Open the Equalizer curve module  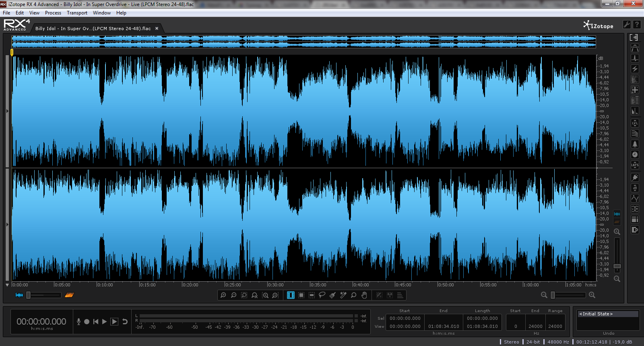[x=635, y=198]
